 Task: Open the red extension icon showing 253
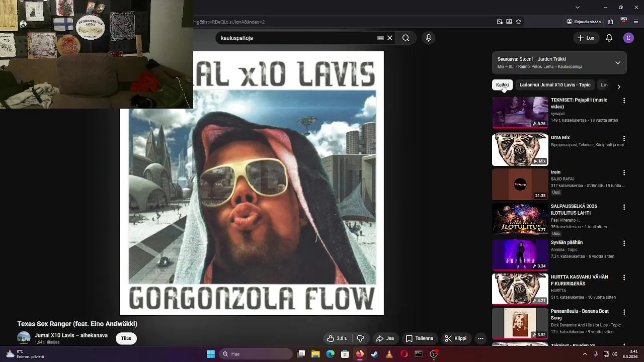point(624,21)
